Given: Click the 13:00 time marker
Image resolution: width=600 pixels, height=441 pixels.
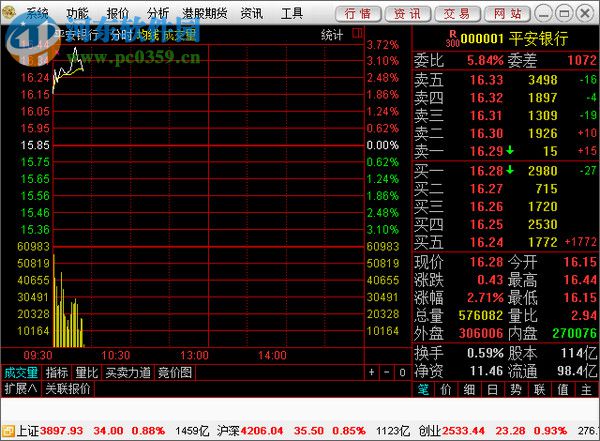Looking at the screenshot, I should pos(194,356).
